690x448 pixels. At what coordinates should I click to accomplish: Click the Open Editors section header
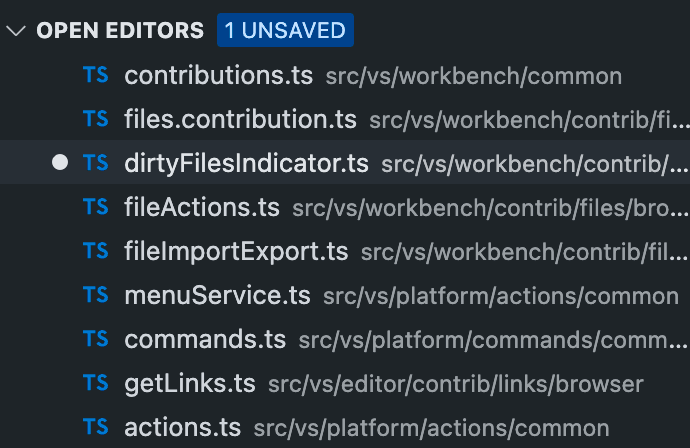120,31
